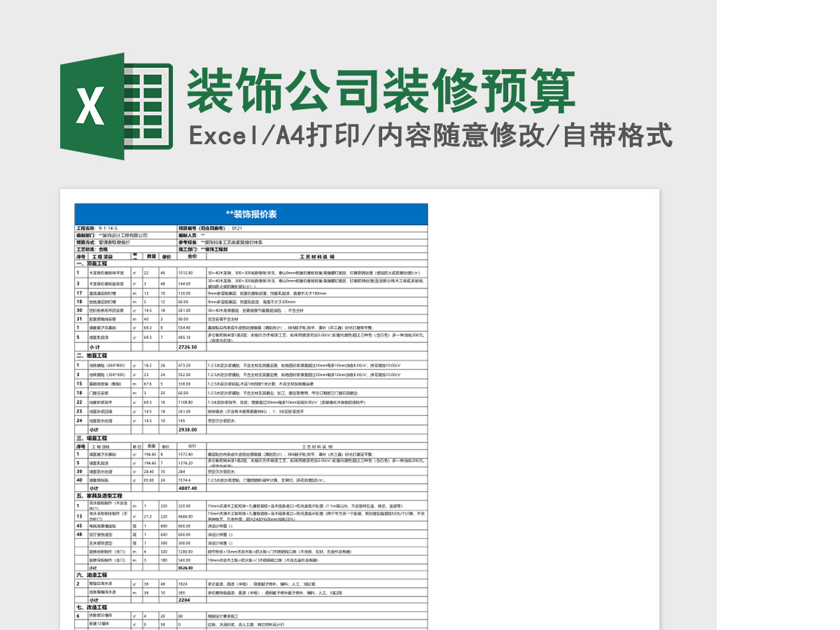The image size is (840, 630).
Task: Select the 施工部门 **装饰工程部 cell
Action: [302, 248]
